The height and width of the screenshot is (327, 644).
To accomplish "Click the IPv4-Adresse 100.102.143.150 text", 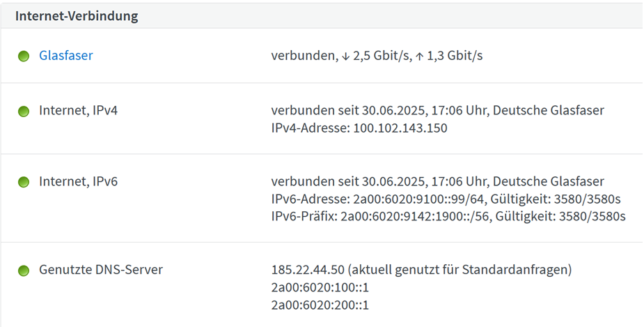I will pos(359,128).
